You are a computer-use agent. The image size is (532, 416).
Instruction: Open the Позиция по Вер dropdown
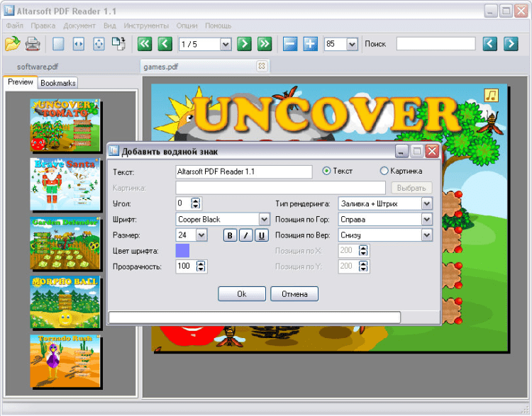(x=427, y=235)
